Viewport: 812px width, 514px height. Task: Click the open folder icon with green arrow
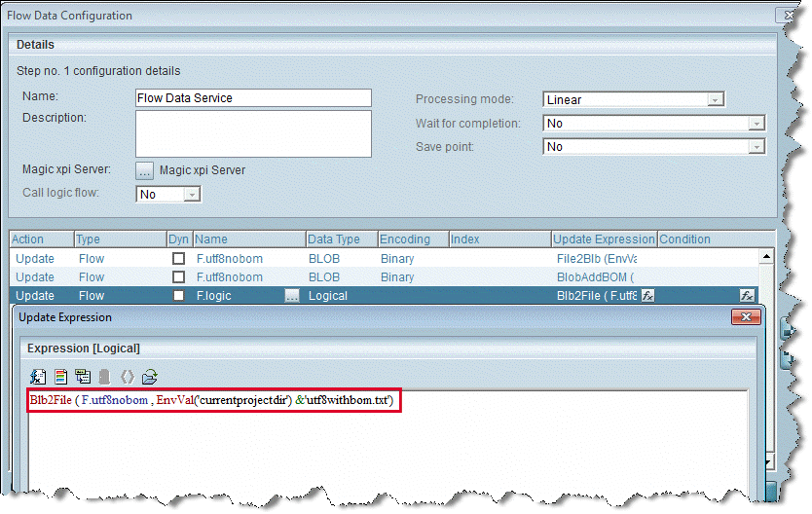click(150, 377)
